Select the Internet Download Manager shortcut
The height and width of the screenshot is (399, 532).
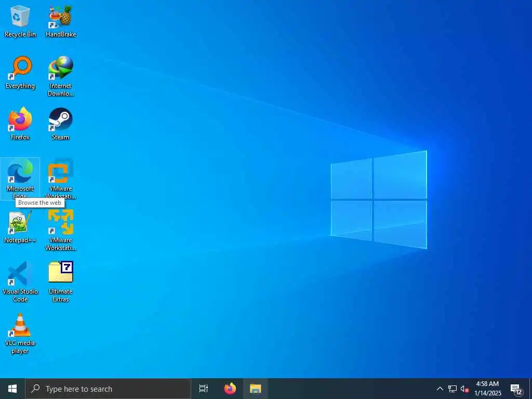(61, 76)
